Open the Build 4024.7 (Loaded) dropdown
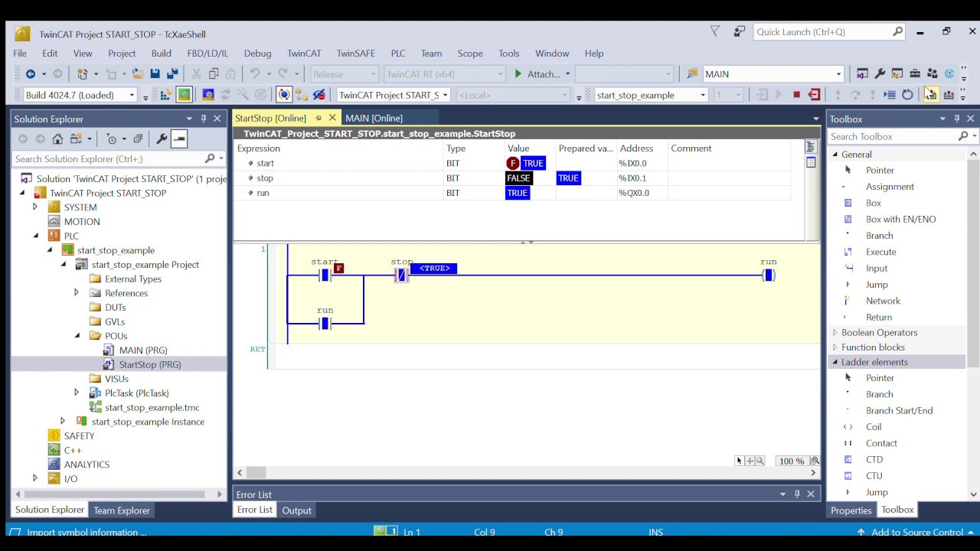The image size is (980, 551). click(132, 95)
